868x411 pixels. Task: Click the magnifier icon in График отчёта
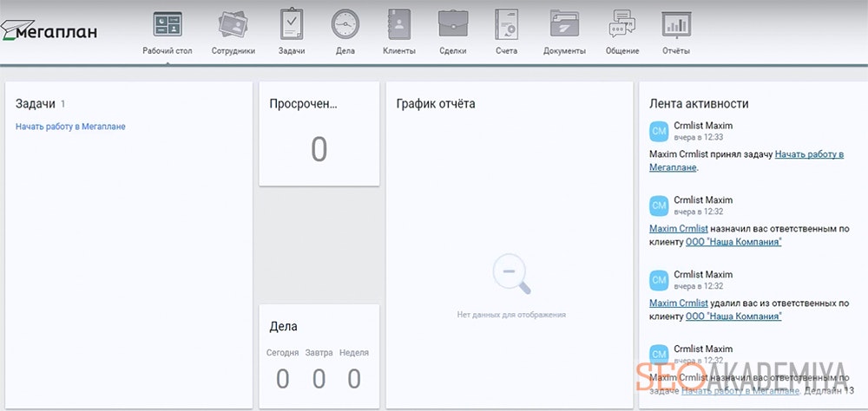click(511, 274)
